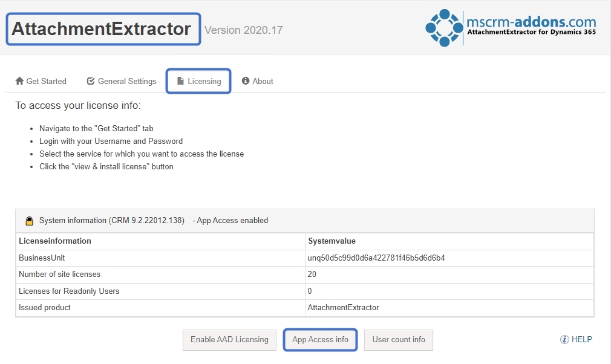Viewport: 611px width, 364px height.
Task: Select the Licensing tab
Action: [199, 81]
